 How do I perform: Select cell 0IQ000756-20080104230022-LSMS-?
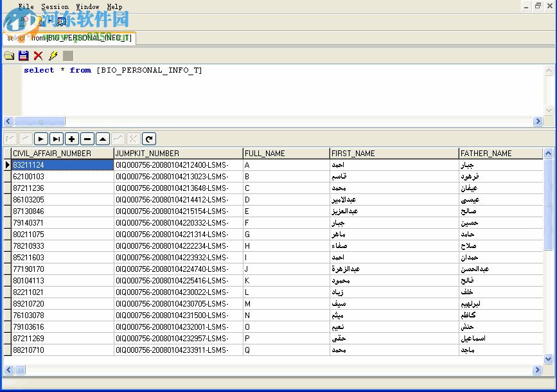179,292
